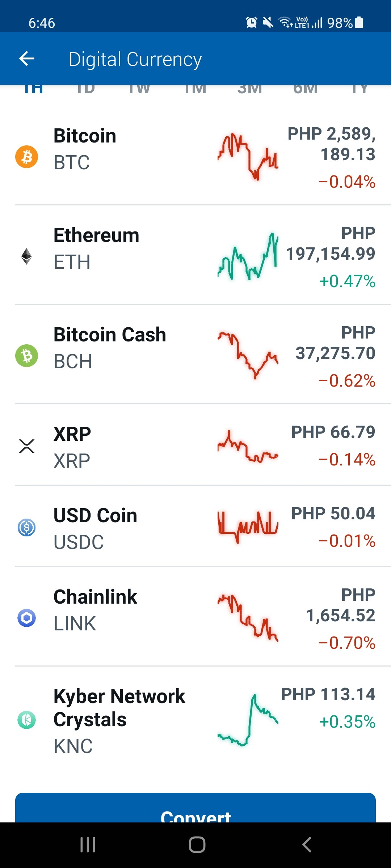
Task: Tap the USD Coin logo icon
Action: click(26, 528)
